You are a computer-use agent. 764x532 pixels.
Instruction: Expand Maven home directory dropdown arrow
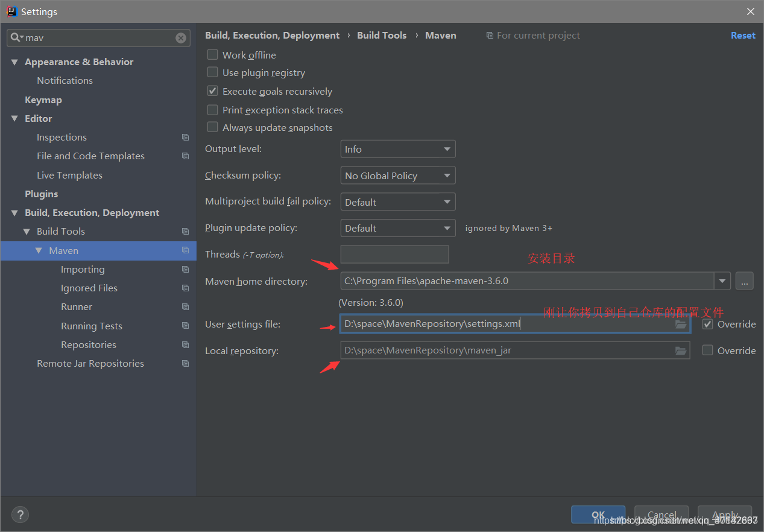722,281
